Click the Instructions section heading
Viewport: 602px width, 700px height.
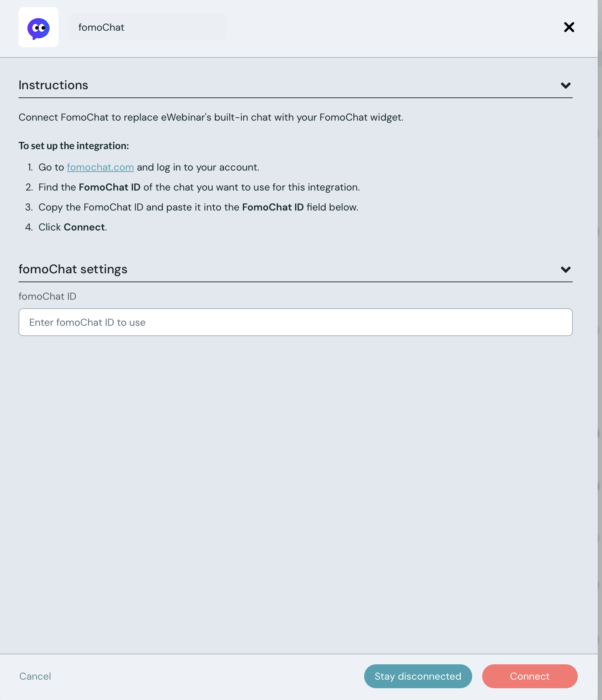[53, 85]
